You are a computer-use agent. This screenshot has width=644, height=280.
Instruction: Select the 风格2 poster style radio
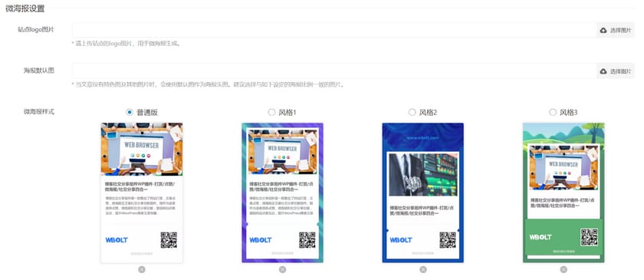click(412, 112)
